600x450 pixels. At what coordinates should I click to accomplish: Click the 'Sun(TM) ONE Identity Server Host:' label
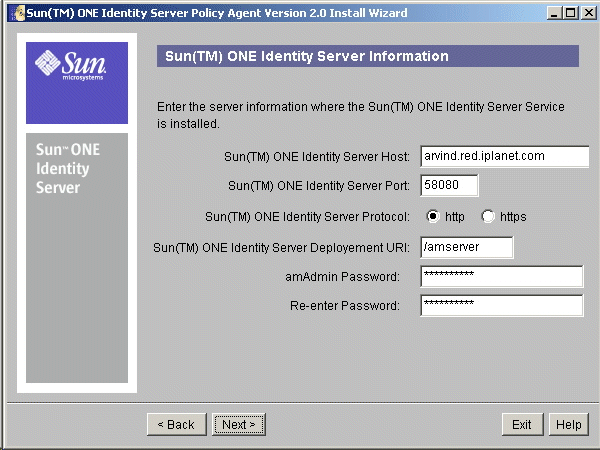coord(317,157)
